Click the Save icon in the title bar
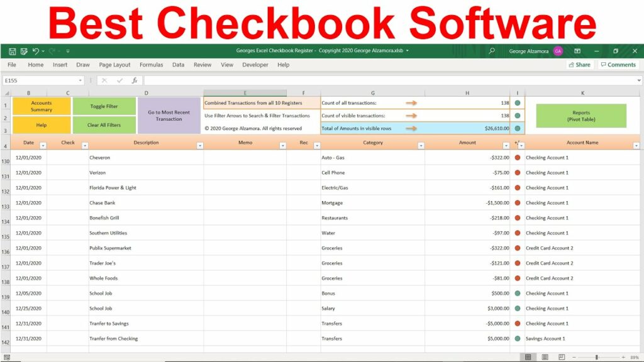The width and height of the screenshot is (644, 362). click(x=13, y=52)
